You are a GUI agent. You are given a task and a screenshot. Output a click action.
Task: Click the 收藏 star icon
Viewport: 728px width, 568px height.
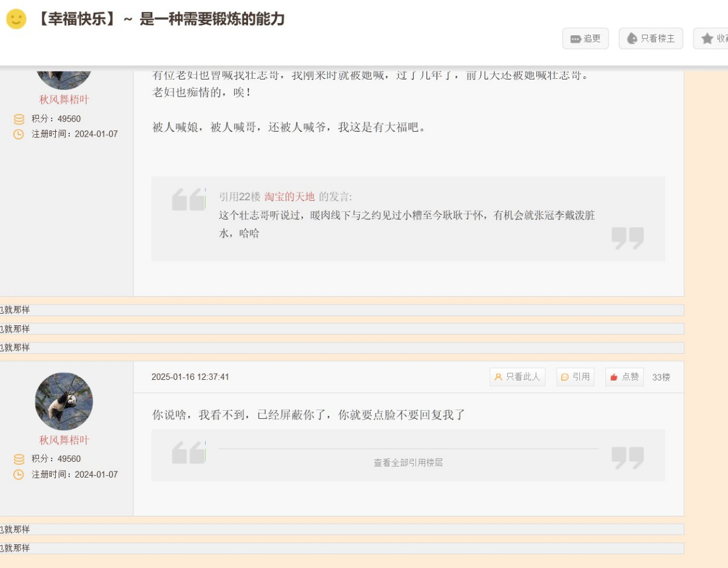pos(707,38)
